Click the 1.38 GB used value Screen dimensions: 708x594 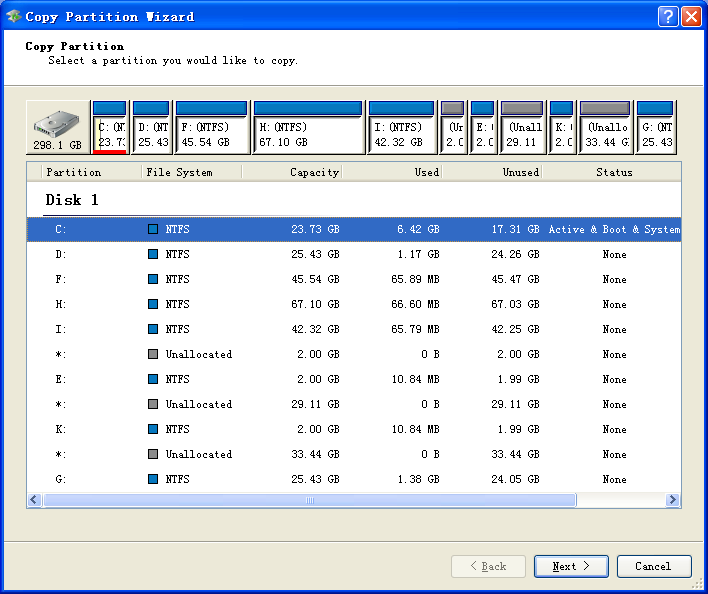(x=419, y=479)
